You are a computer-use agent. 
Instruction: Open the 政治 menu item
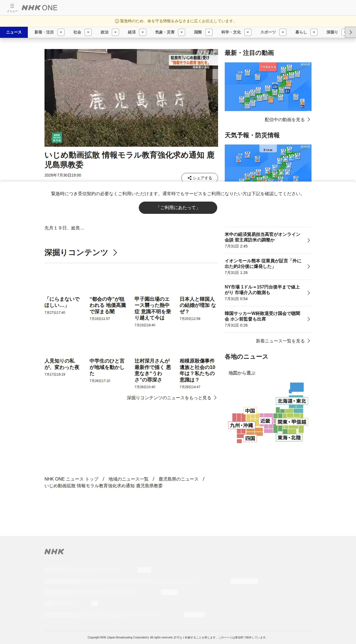coord(105,32)
